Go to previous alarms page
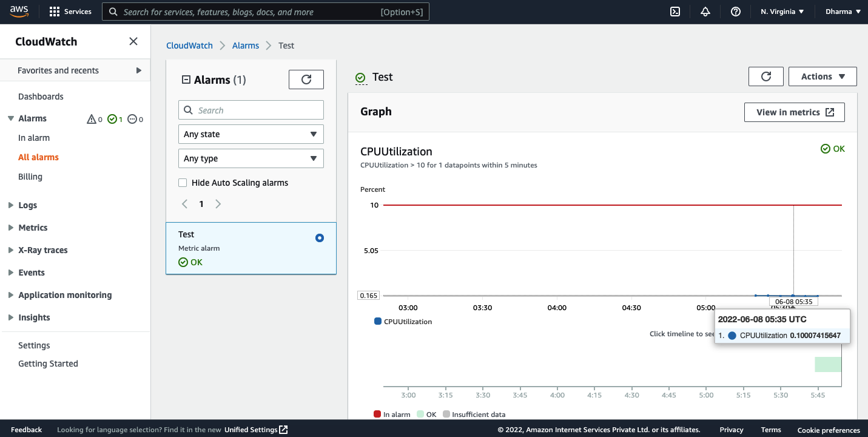Screen dimensions: 868x437 pos(185,204)
